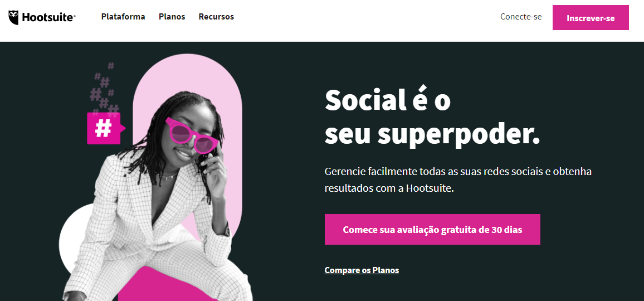
Task: Click the smallest hashtag at the cluster top
Action: (111, 65)
